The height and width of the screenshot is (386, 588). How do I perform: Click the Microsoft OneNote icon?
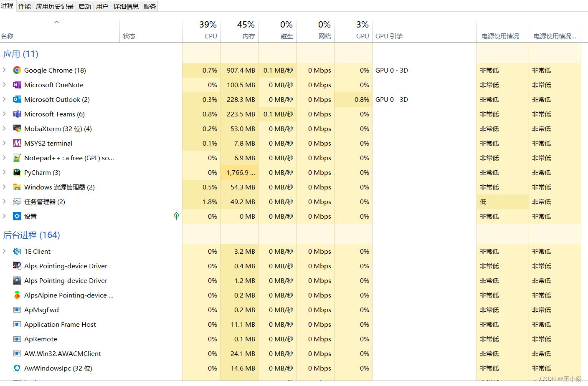pyautogui.click(x=17, y=85)
